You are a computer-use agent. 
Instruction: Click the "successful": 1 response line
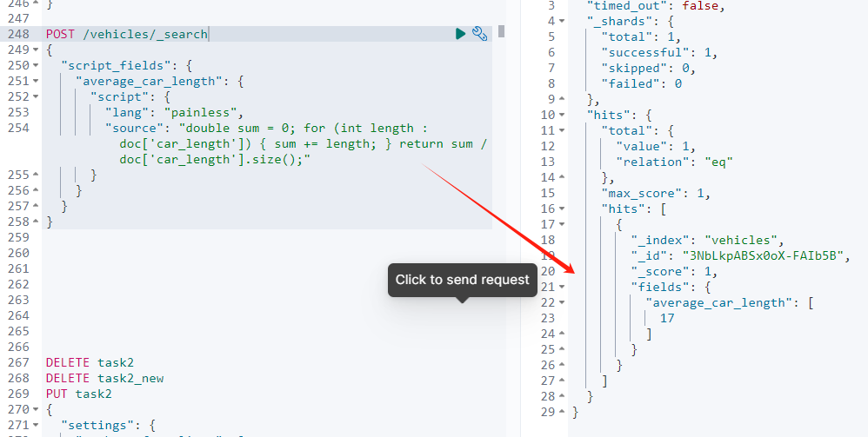pos(659,52)
